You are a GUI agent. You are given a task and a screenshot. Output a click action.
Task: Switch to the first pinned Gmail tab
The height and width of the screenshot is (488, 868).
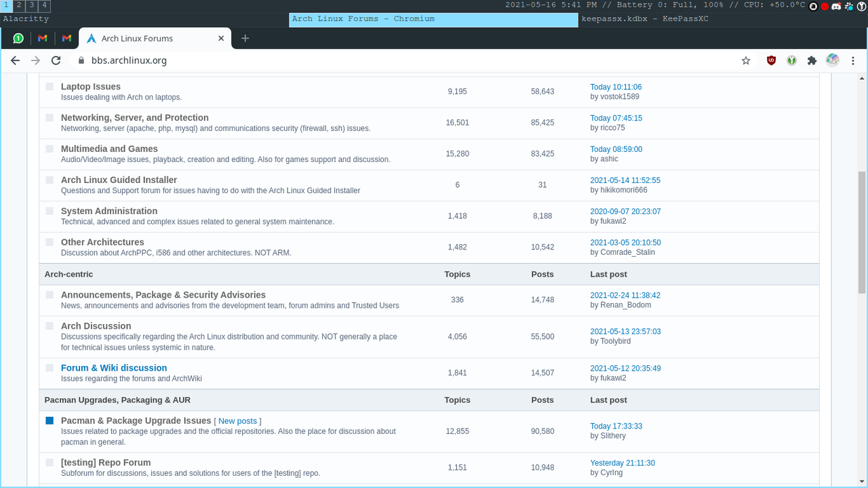(x=42, y=39)
